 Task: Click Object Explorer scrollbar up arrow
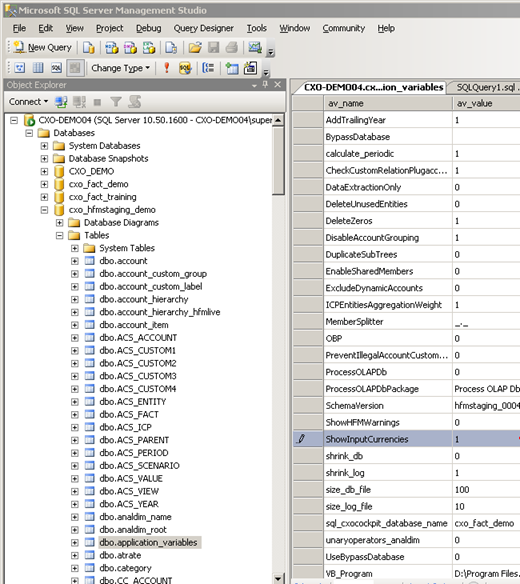click(x=278, y=120)
